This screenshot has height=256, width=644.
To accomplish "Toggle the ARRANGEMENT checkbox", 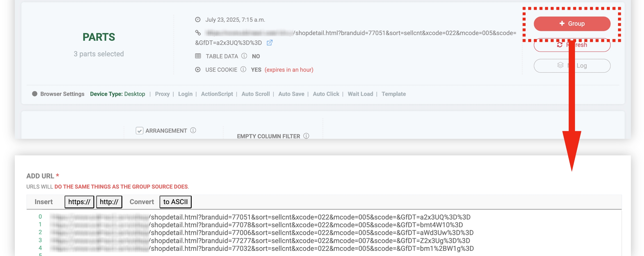I will [139, 131].
